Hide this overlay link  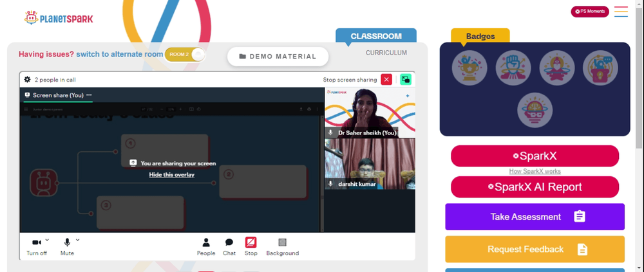172,175
